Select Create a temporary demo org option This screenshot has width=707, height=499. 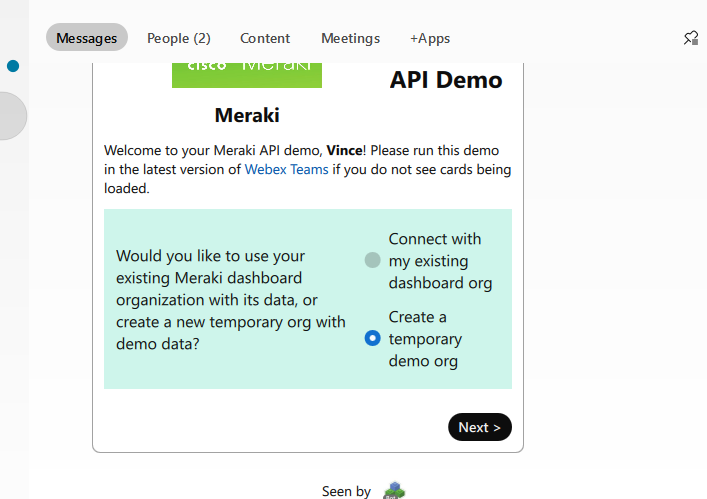point(373,338)
